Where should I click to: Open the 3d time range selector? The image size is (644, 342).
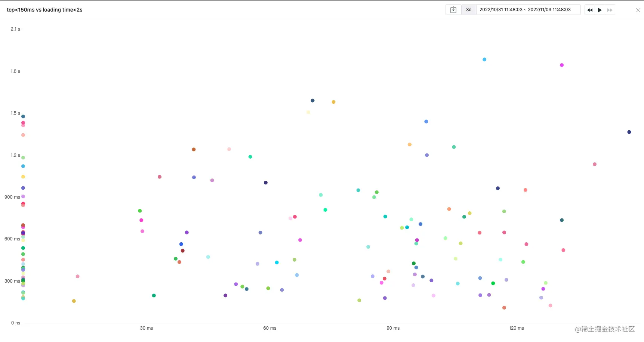(x=469, y=10)
